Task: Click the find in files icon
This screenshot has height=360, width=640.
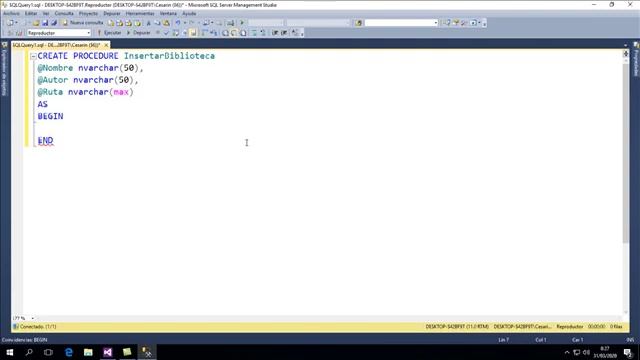Action: pyautogui.click(x=358, y=23)
